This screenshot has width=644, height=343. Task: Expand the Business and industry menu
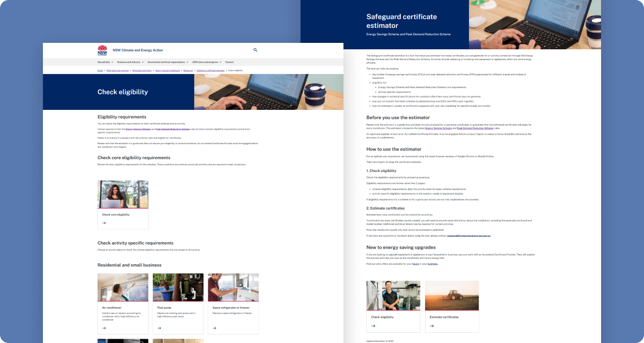tap(130, 62)
